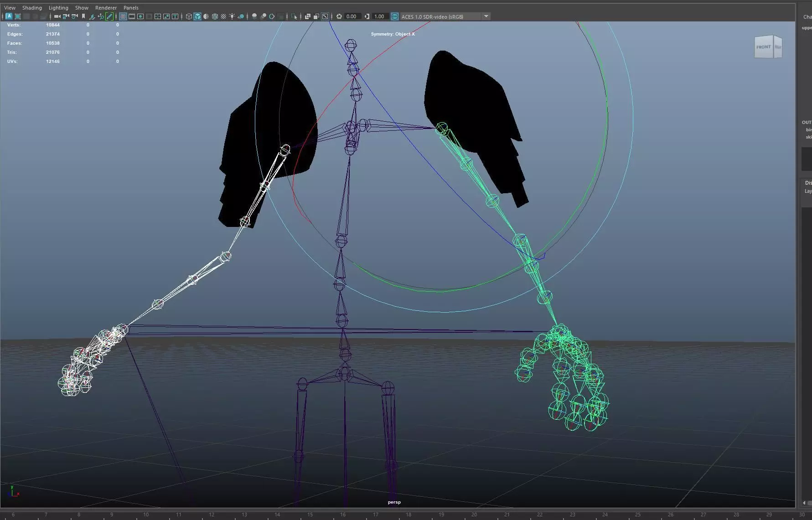Toggle X-Ray Joints
The height and width of the screenshot is (520, 812).
click(x=325, y=16)
